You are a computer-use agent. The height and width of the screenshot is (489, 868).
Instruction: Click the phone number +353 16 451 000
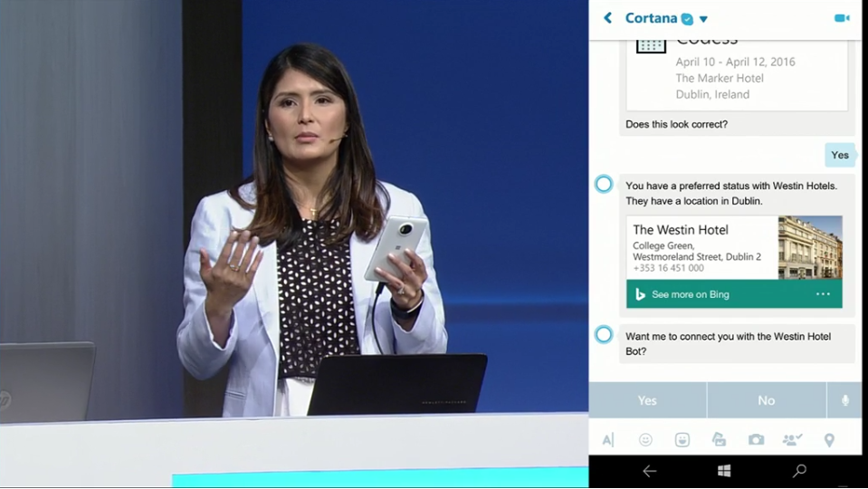(x=668, y=268)
